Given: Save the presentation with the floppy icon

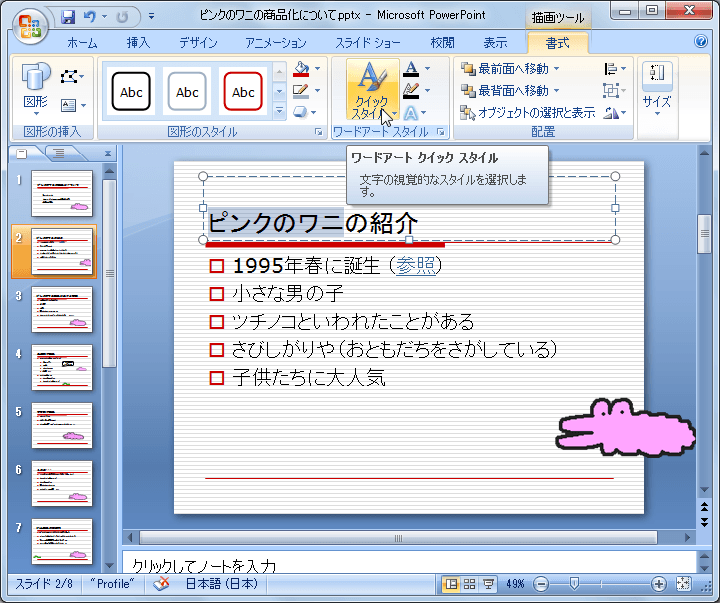Looking at the screenshot, I should (x=68, y=17).
